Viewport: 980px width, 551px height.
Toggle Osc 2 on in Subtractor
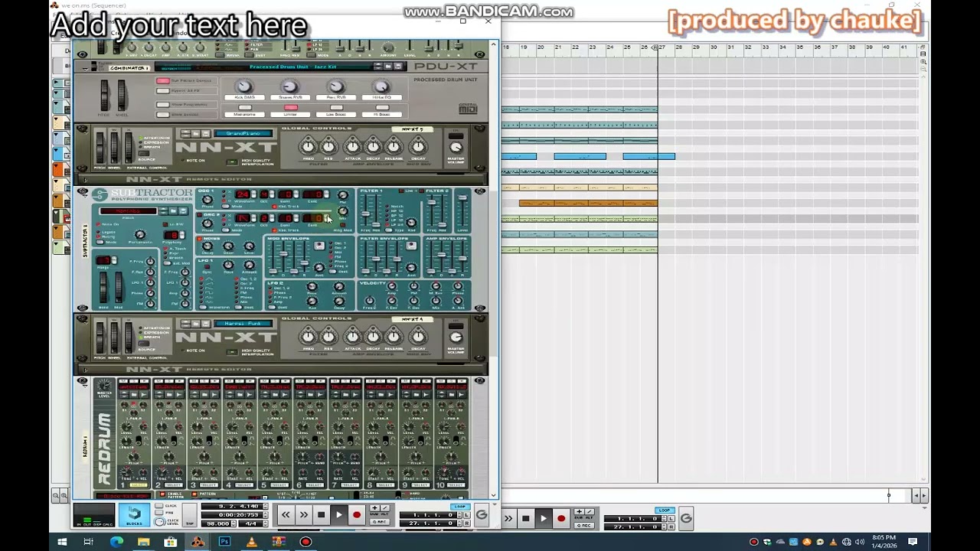(199, 215)
